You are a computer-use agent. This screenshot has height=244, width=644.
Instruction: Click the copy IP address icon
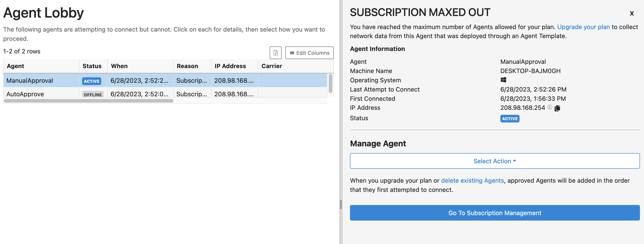click(x=557, y=108)
